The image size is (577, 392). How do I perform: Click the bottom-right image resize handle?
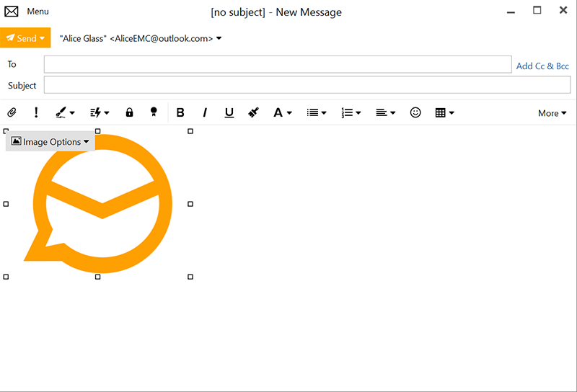[x=190, y=277]
